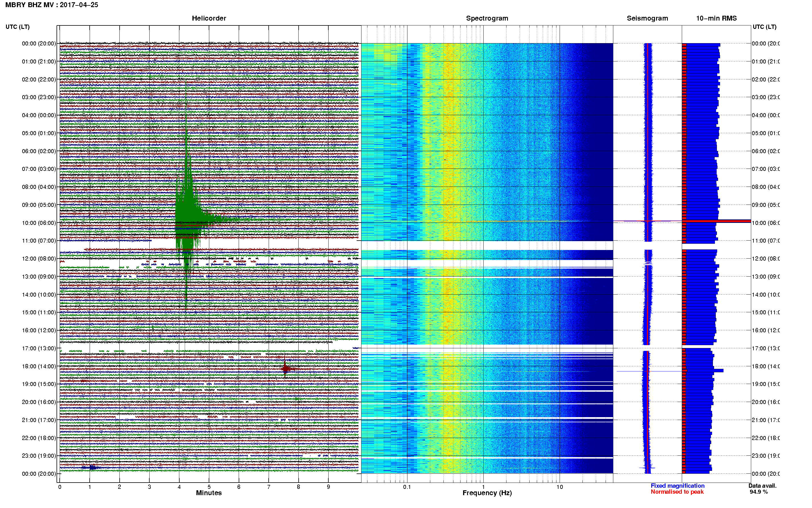Image resolution: width=812 pixels, height=508 pixels.
Task: Select the 'Spectrogram' panel heading
Action: click(x=487, y=18)
